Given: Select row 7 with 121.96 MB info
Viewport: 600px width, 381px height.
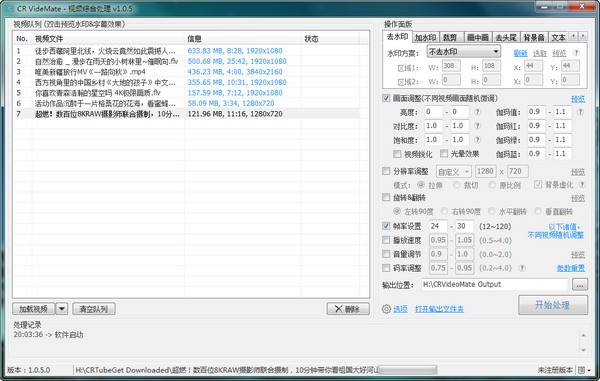Looking at the screenshot, I should click(x=186, y=114).
